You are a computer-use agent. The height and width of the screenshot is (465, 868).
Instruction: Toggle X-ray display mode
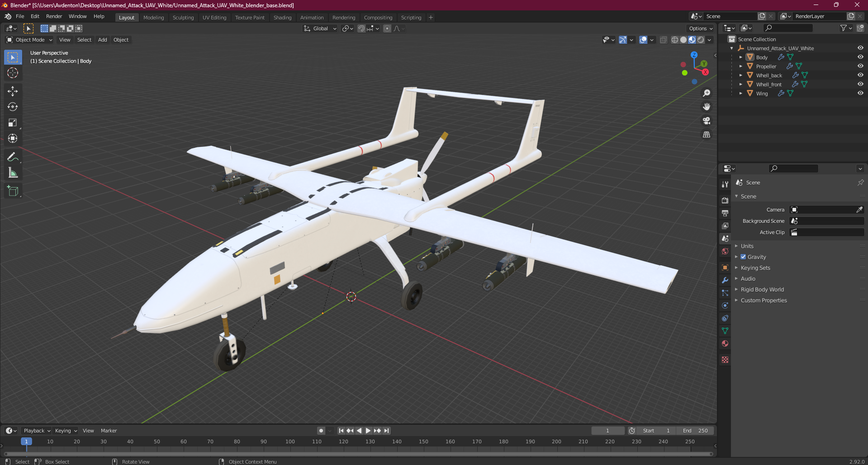[663, 40]
